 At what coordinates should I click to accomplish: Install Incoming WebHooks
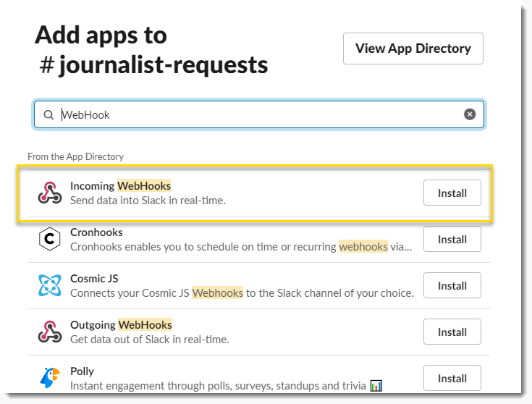coord(452,193)
